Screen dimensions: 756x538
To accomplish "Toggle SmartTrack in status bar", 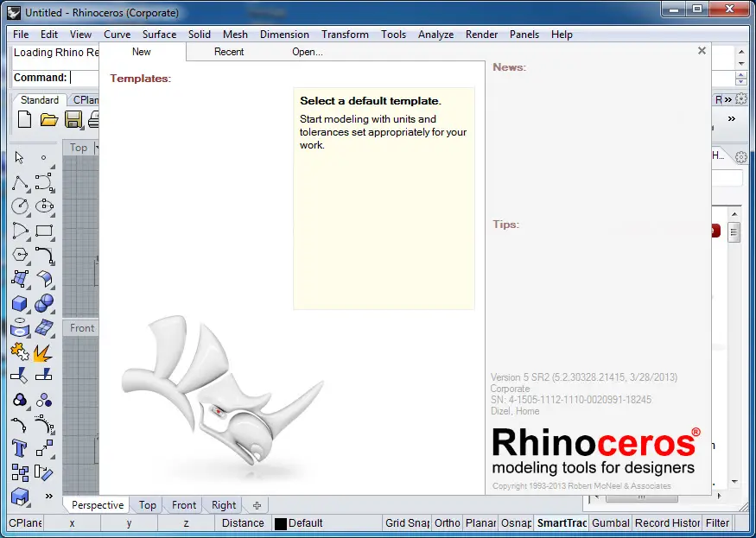I will [562, 523].
